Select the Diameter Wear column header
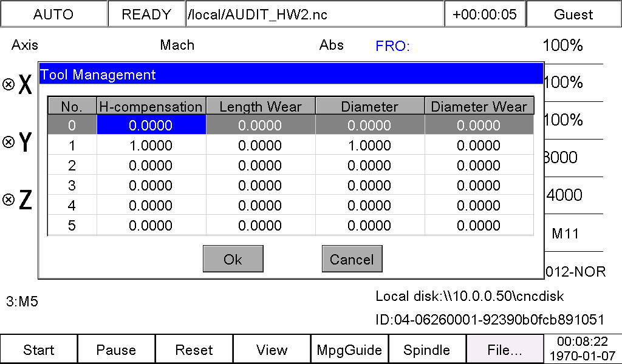This screenshot has width=622, height=364. [479, 106]
